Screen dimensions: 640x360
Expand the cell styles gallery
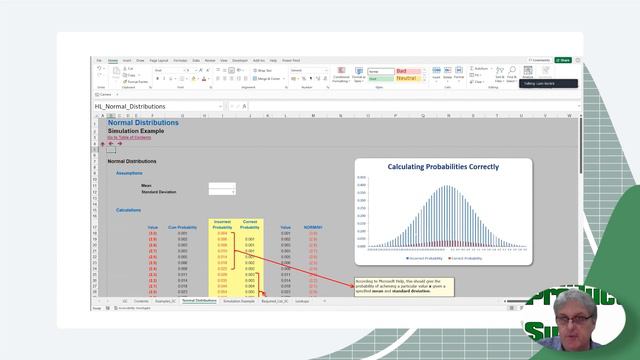pyautogui.click(x=424, y=80)
